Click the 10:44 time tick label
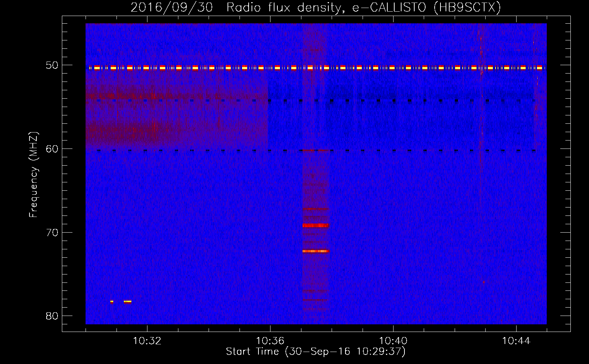This screenshot has height=364, width=589. coord(516,341)
